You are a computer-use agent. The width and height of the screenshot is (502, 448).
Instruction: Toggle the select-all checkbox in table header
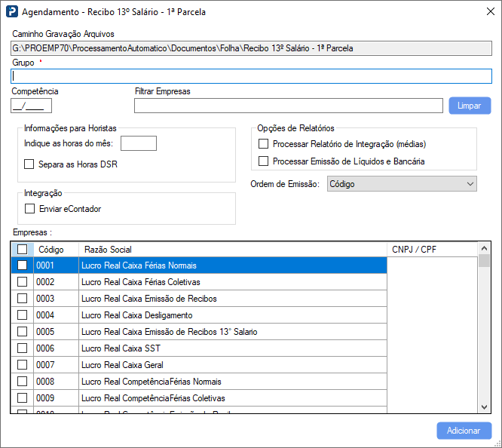tap(22, 249)
